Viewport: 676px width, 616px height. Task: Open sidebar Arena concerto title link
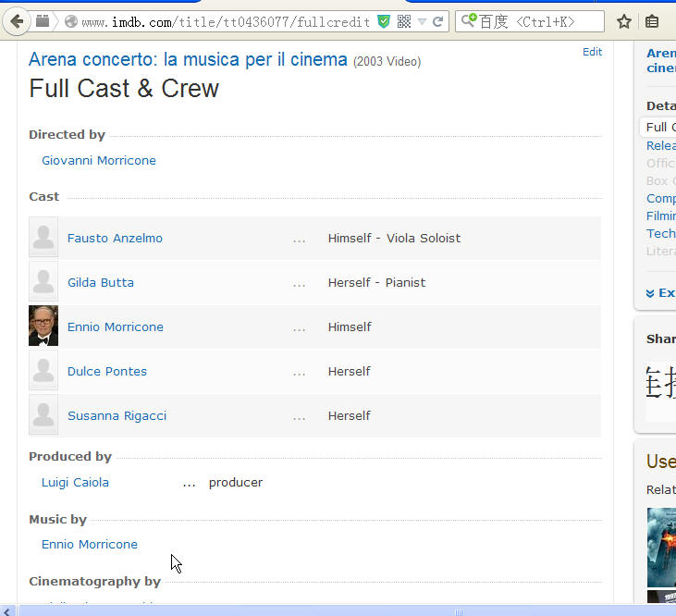[x=661, y=60]
